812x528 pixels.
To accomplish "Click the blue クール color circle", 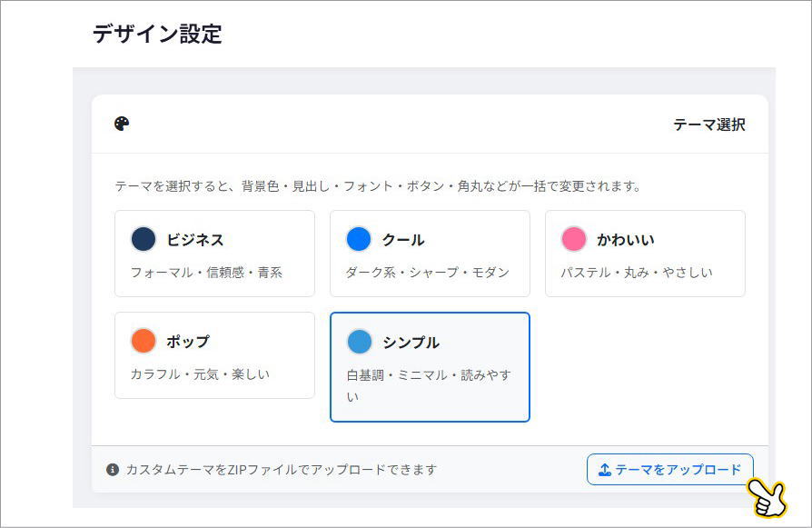I will click(359, 240).
